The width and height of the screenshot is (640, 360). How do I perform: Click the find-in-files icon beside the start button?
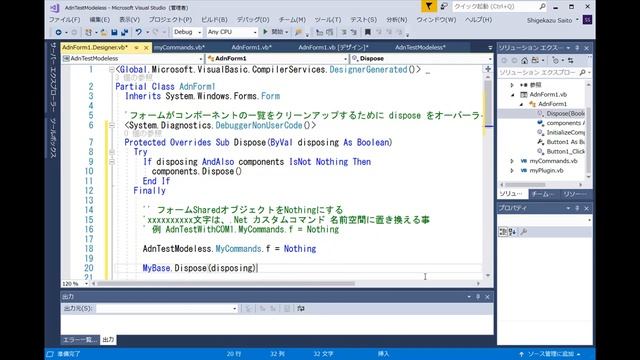(x=299, y=32)
